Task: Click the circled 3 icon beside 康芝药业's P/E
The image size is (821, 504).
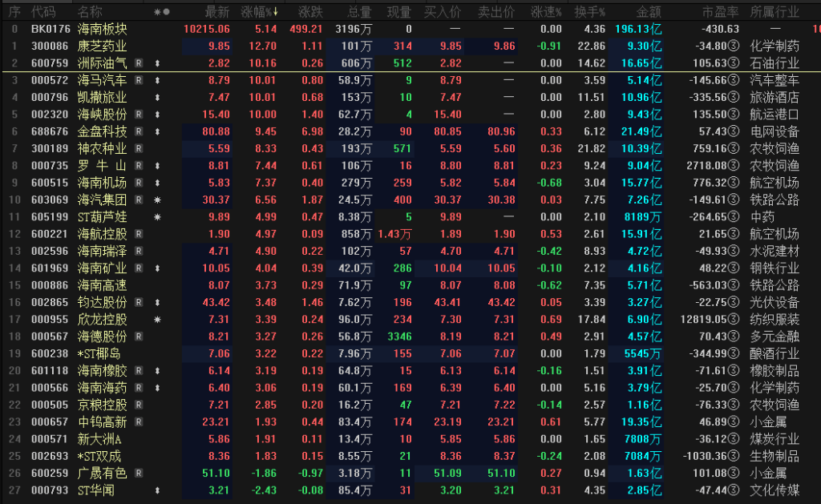Action: click(x=733, y=46)
